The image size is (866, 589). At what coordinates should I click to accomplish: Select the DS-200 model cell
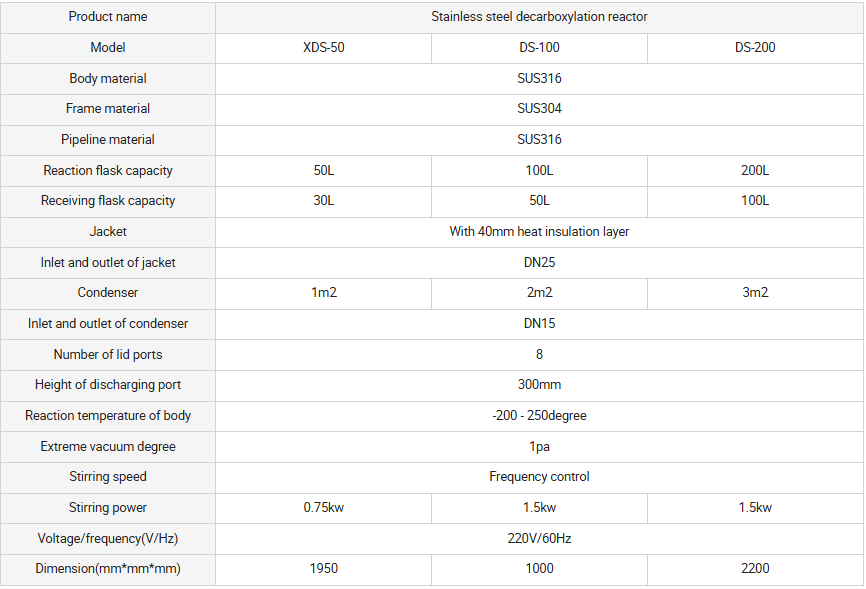[755, 47]
